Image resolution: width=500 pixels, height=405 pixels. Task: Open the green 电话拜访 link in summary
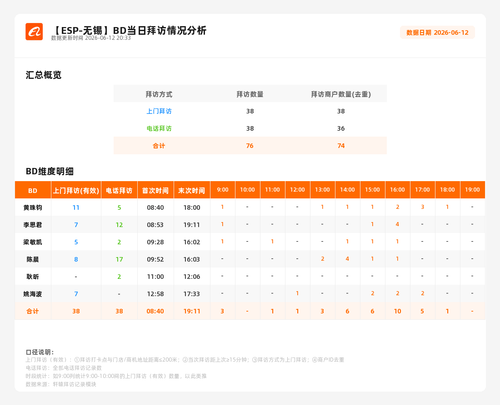[159, 129]
